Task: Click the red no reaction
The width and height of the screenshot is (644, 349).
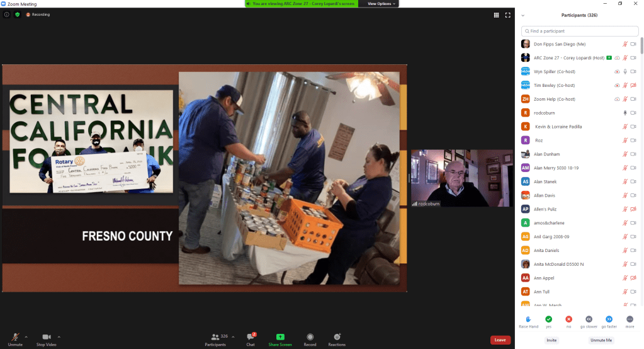Action: coord(568,319)
